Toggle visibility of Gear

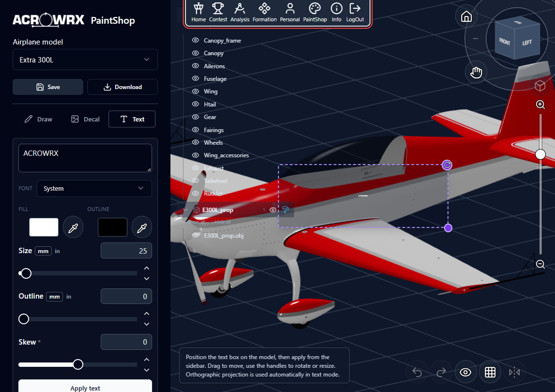(195, 117)
